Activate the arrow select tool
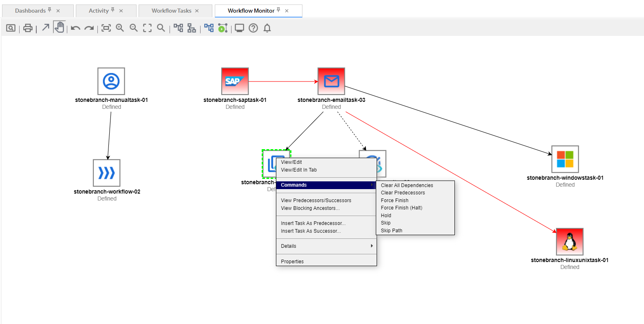 (46, 28)
